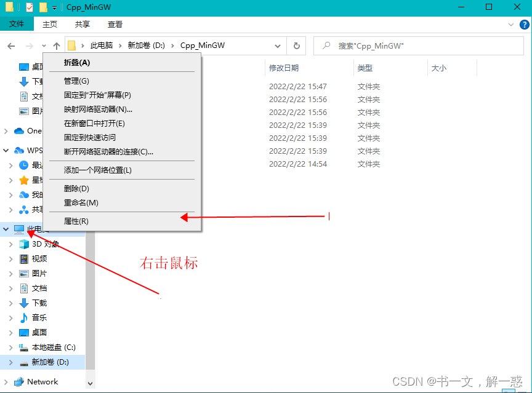Collapse the WPS网盘 tree node

point(6,149)
